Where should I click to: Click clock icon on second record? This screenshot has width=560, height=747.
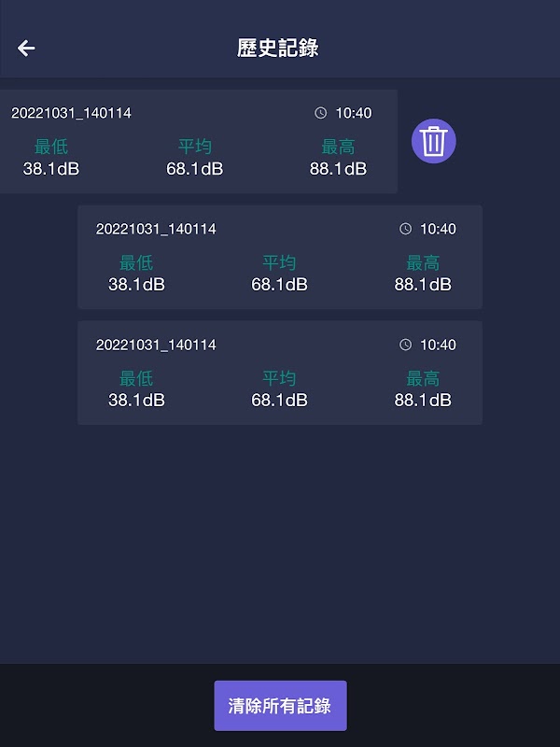tap(405, 229)
